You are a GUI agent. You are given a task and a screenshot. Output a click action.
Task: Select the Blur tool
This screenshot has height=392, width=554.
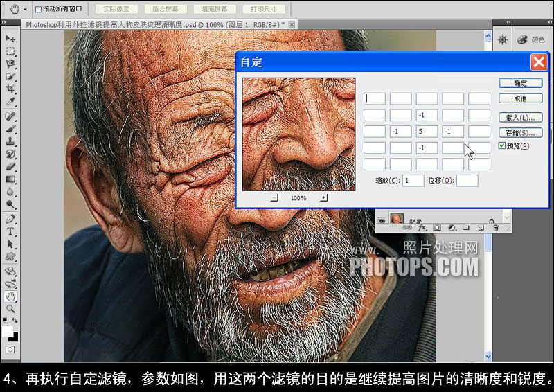tap(10, 192)
